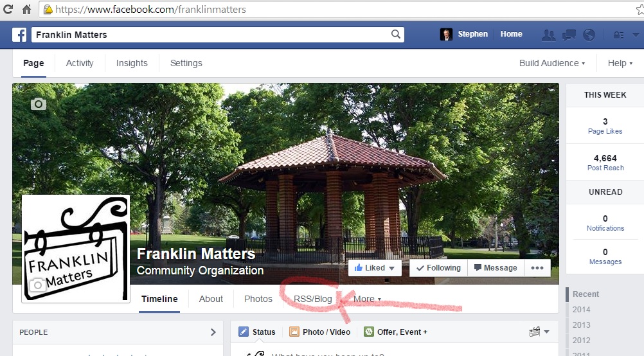644x356 pixels.
Task: Select the About tab
Action: tap(211, 299)
